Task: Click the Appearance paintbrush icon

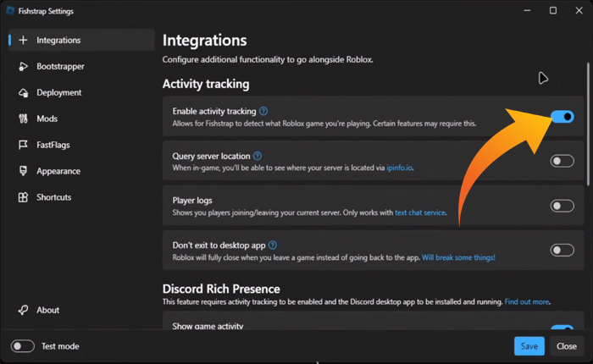Action: pos(23,171)
